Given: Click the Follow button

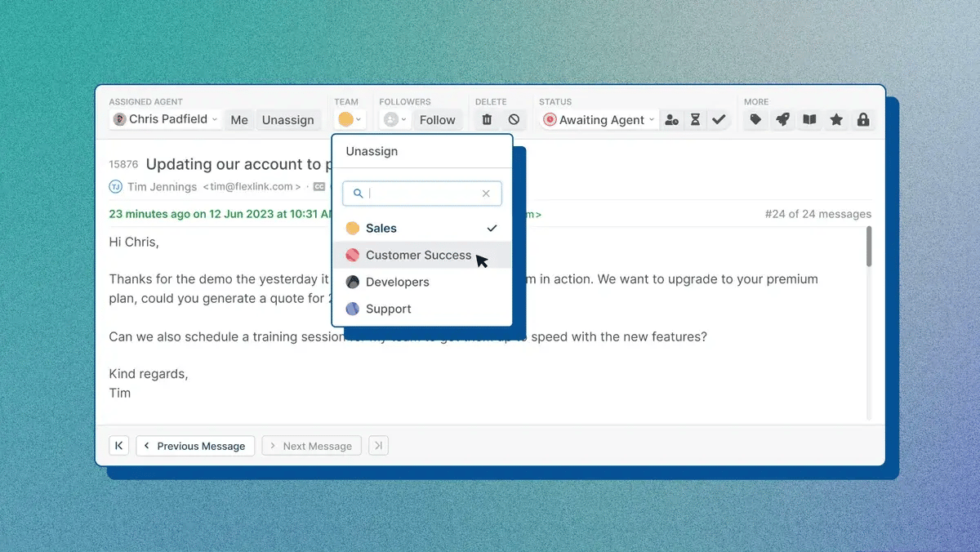Looking at the screenshot, I should pos(438,119).
